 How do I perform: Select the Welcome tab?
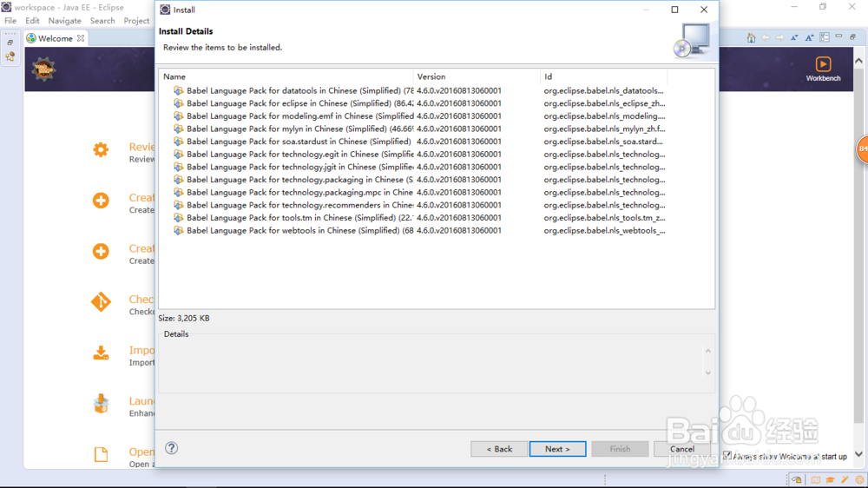click(x=55, y=38)
